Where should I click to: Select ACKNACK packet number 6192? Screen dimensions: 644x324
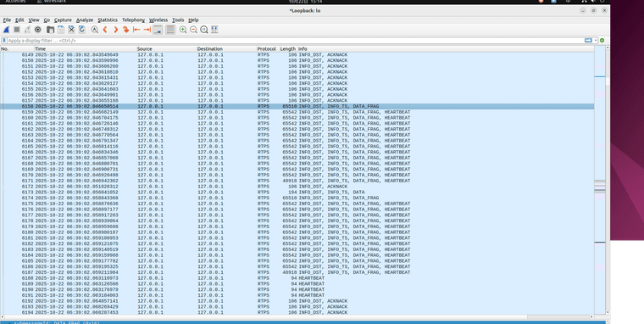click(297, 301)
